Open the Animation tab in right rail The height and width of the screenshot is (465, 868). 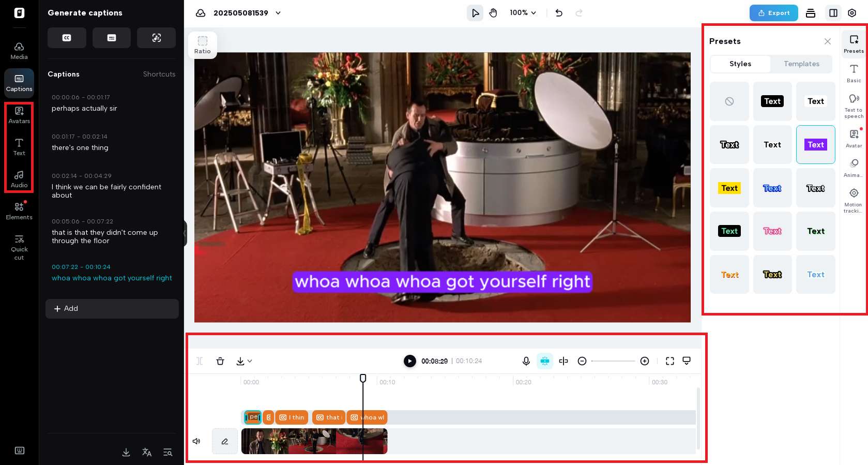[854, 168]
